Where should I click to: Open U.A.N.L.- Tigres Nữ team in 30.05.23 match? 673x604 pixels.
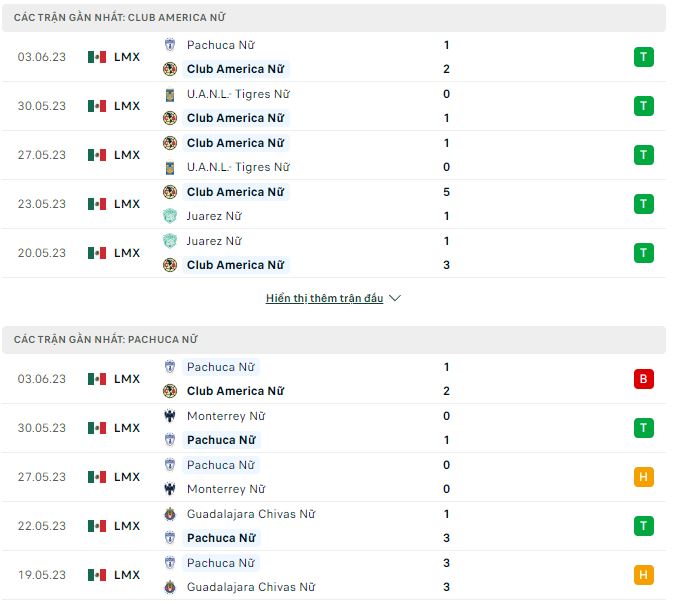(x=238, y=94)
